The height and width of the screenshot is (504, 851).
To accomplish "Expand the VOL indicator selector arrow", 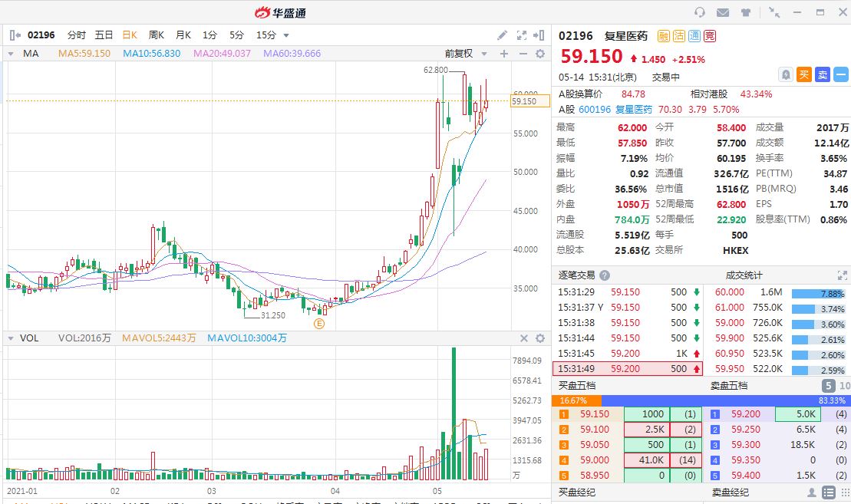I will 10,338.
